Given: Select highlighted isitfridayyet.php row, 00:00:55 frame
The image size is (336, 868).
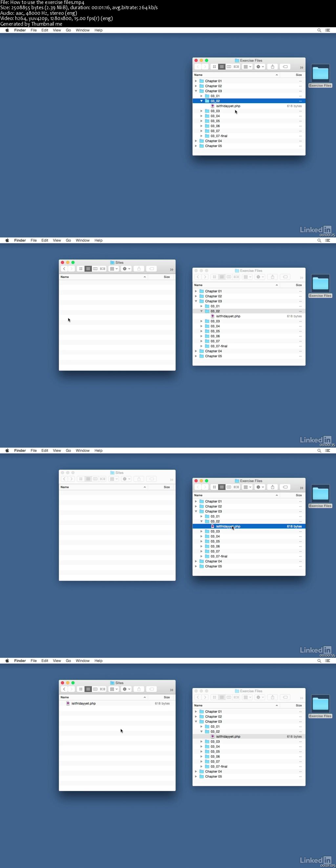Looking at the screenshot, I should [249, 526].
